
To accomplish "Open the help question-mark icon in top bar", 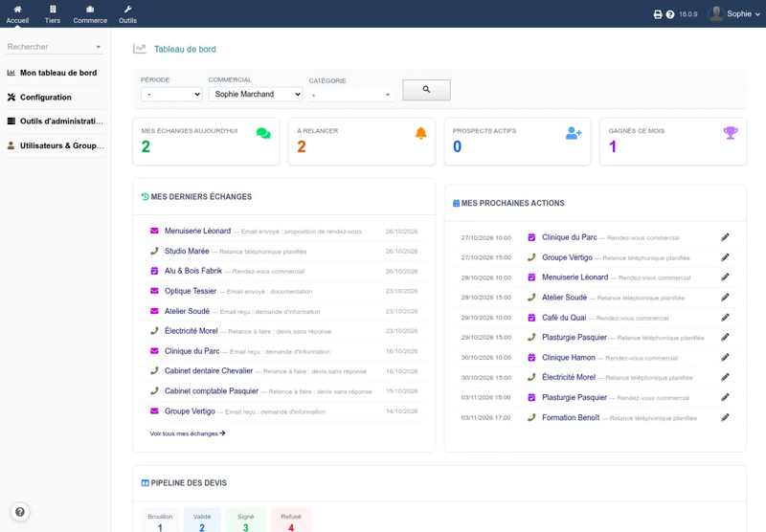I will point(670,14).
